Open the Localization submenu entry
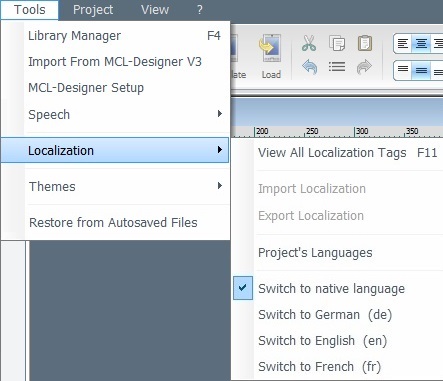Image resolution: width=443 pixels, height=381 pixels. click(x=115, y=150)
